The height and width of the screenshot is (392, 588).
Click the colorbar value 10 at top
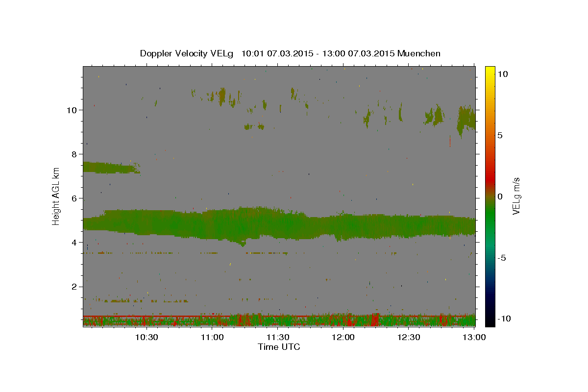(x=502, y=73)
